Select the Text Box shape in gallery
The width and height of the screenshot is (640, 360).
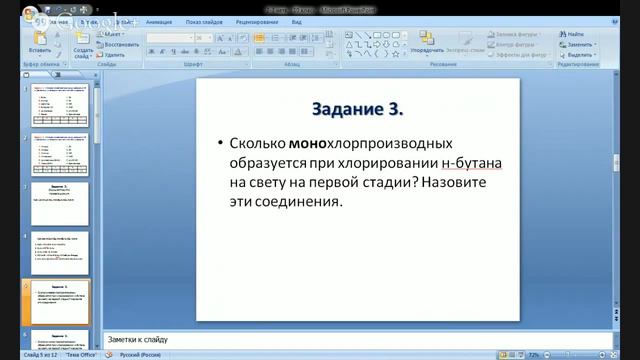[x=349, y=36]
